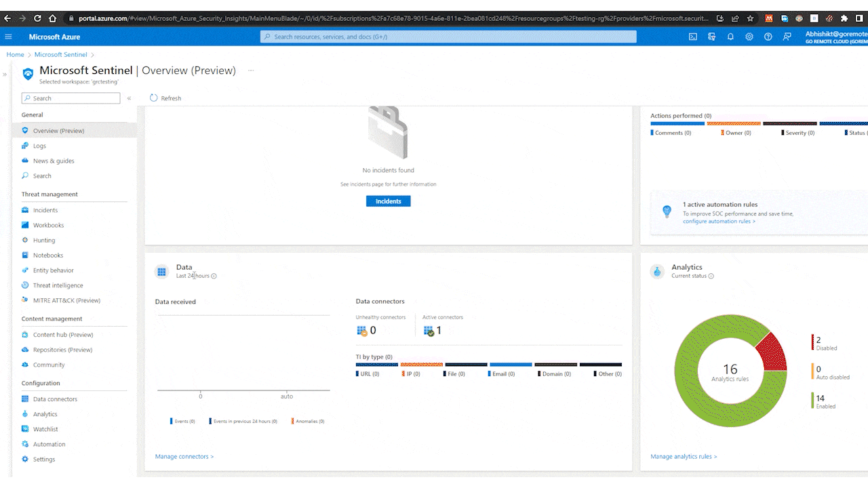The height and width of the screenshot is (488, 868).
Task: Click the browser side panel icon
Action: tap(859, 18)
